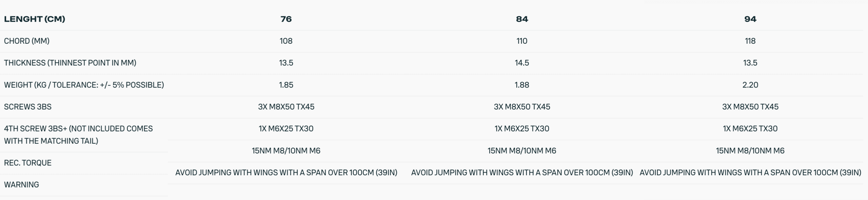The image size is (868, 200).
Task: Select weight value 1.85
Action: (x=286, y=85)
